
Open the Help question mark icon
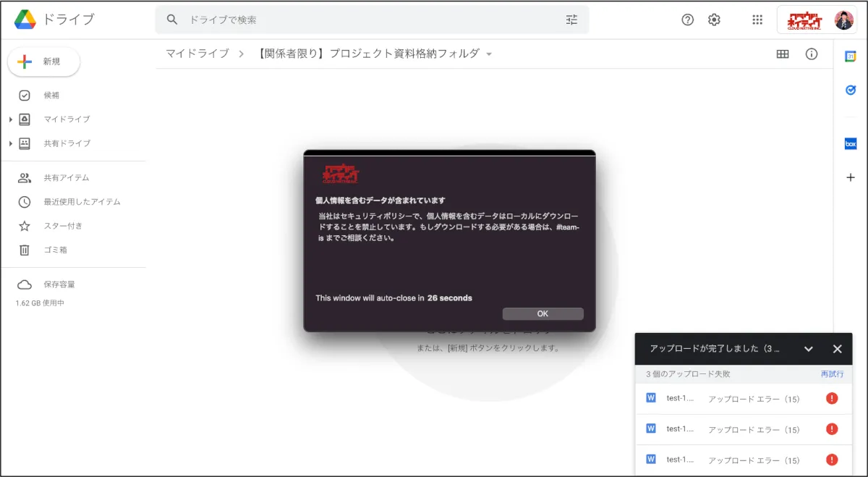tap(687, 20)
